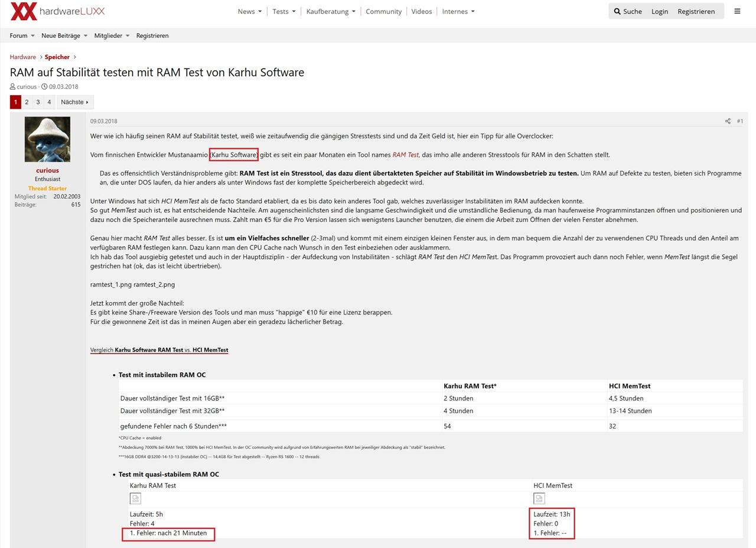Click the share icon of post #1

[728, 121]
